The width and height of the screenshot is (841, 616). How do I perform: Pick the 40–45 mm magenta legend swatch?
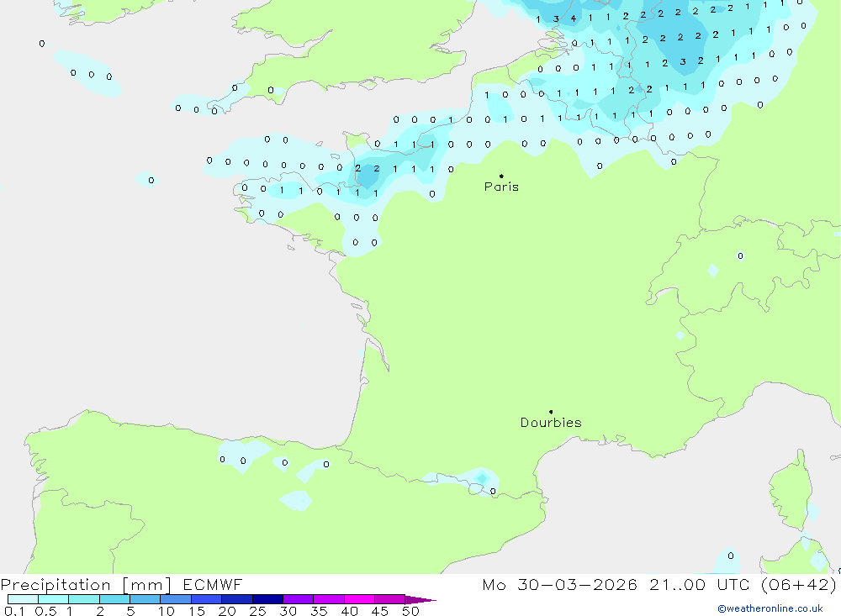[x=359, y=599]
